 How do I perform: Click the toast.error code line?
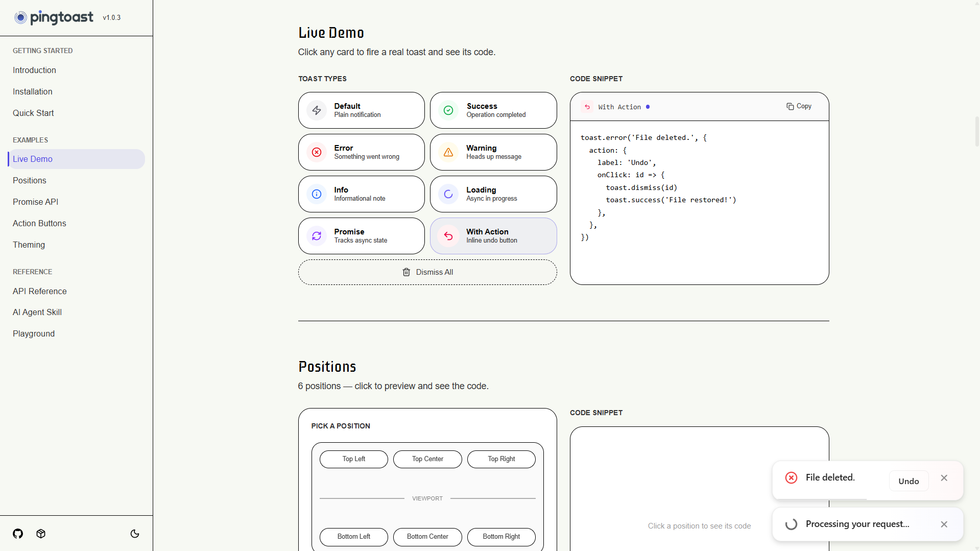[643, 138]
